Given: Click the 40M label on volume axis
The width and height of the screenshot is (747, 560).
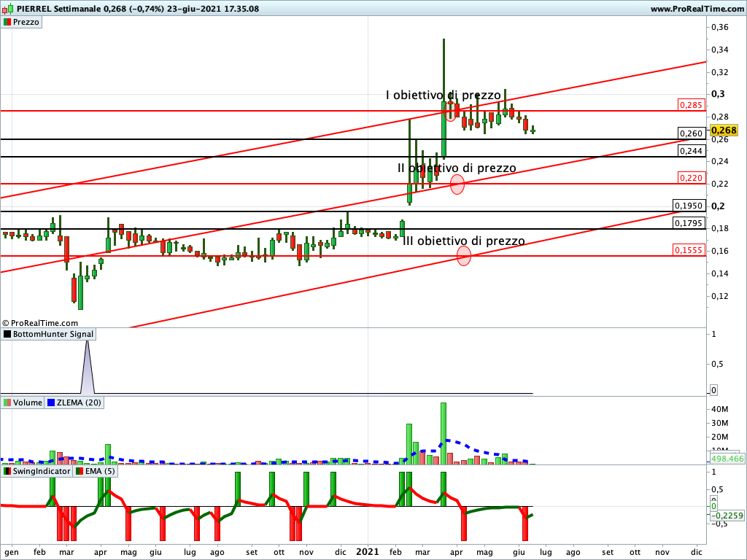Looking at the screenshot, I should point(720,409).
